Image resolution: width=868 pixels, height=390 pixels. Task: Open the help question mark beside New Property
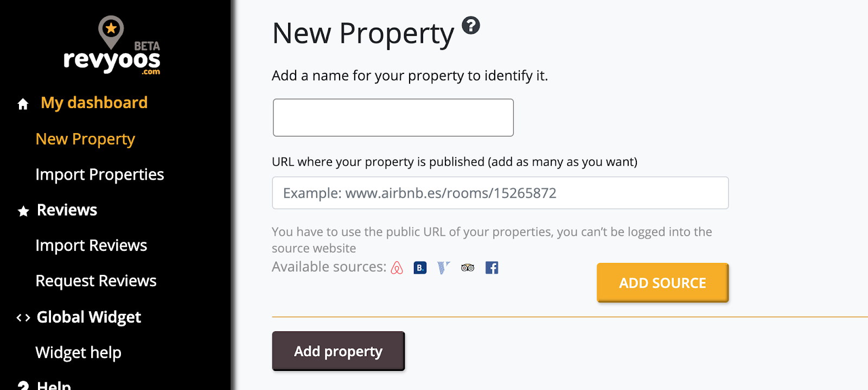point(471,26)
